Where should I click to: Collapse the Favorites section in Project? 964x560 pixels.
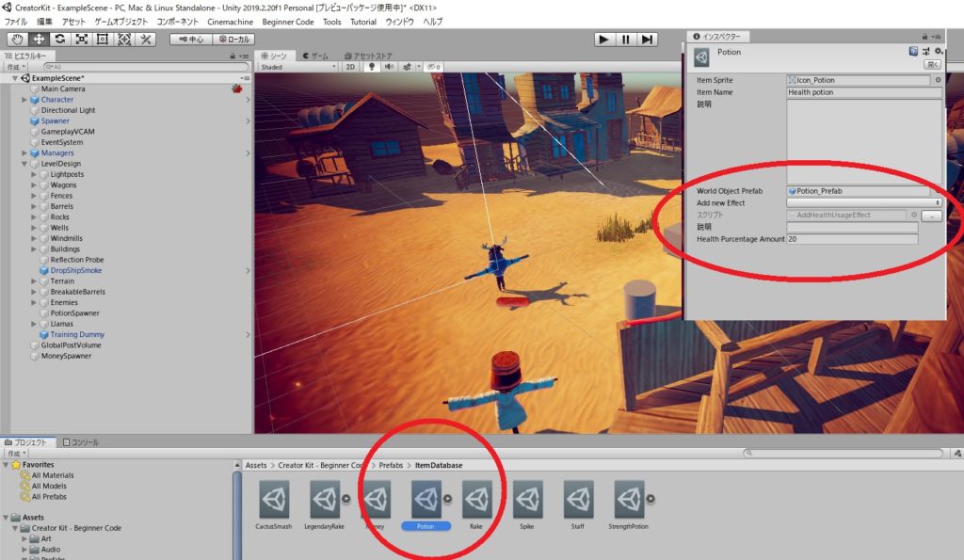click(6, 465)
